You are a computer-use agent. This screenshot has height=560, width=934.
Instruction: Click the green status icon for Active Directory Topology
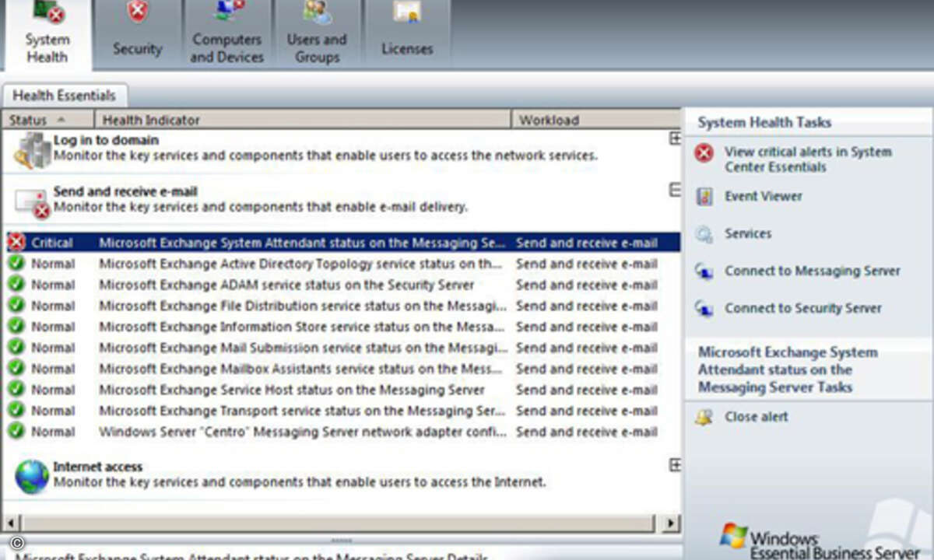(16, 264)
